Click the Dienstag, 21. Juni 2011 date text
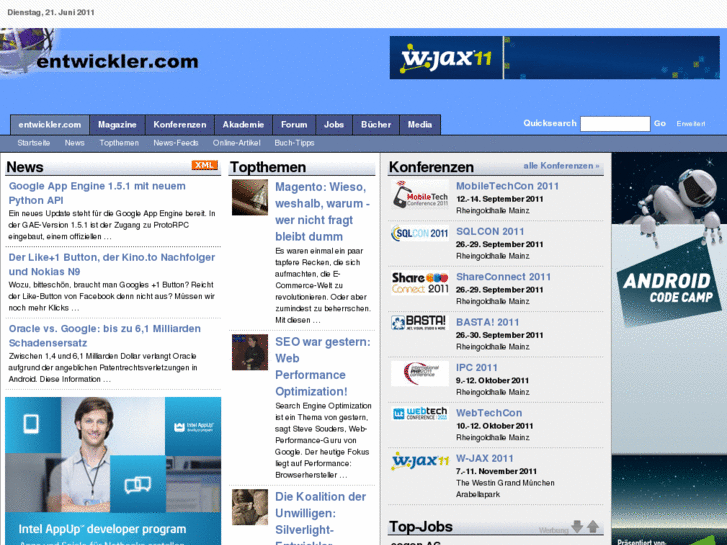 51,13
